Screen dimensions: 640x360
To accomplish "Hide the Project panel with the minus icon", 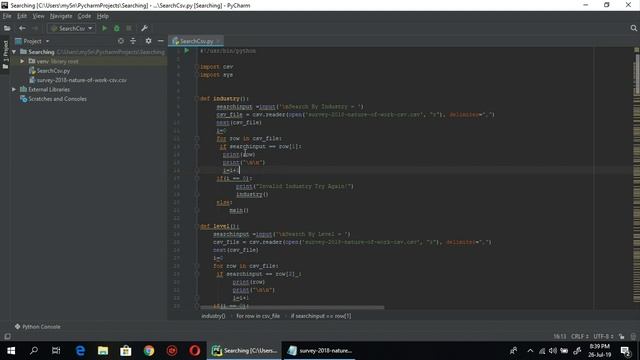I will click(160, 41).
